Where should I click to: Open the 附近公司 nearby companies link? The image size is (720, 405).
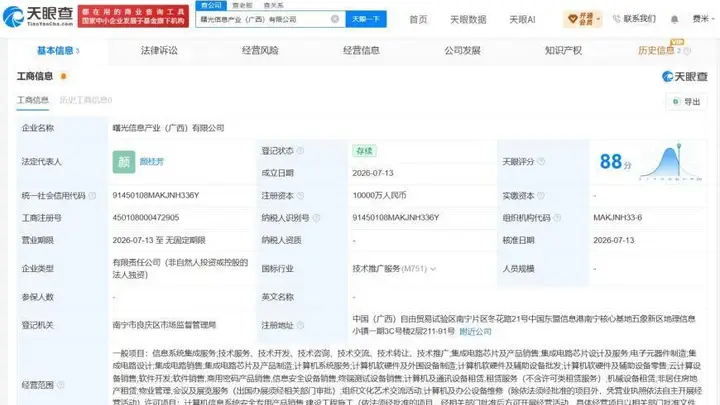point(475,332)
